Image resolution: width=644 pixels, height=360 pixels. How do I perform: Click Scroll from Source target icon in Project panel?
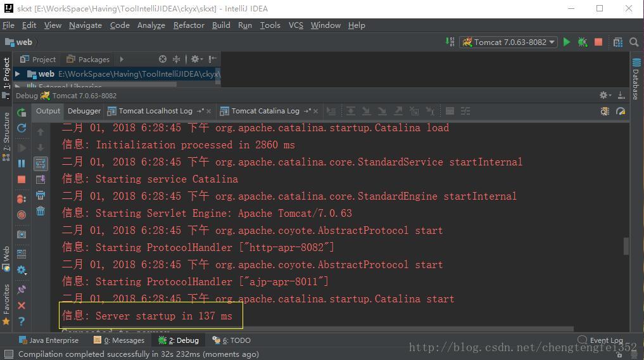point(163,59)
